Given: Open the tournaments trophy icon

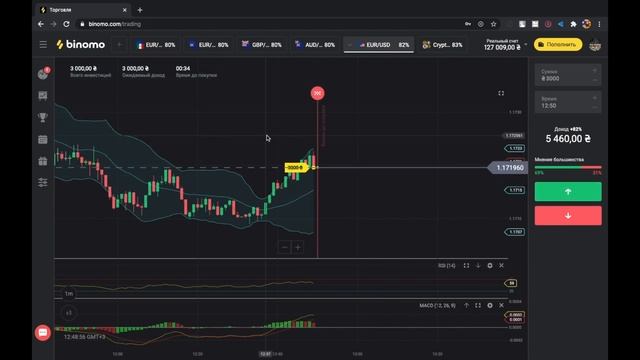Looking at the screenshot, I should pos(43,118).
